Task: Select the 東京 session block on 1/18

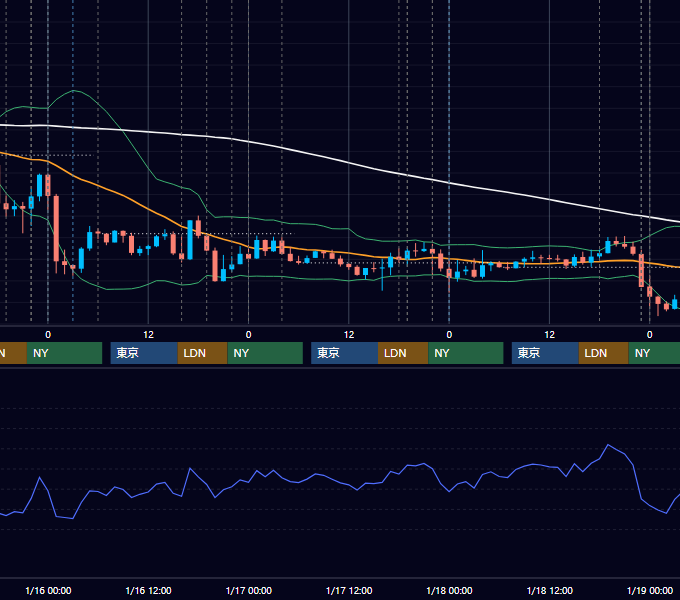Action: point(545,353)
